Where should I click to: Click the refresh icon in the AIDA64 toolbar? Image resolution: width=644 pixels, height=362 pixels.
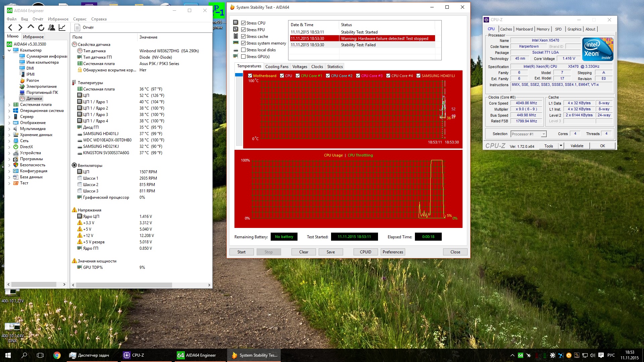point(41,27)
